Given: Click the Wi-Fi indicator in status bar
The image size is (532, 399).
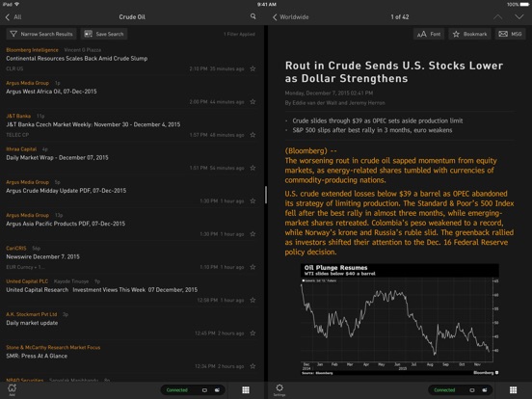Looking at the screenshot, I should [16, 5].
